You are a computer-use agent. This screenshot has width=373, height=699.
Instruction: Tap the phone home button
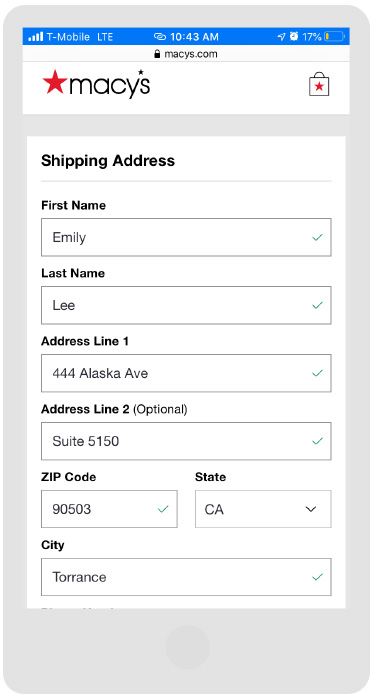pyautogui.click(x=187, y=647)
